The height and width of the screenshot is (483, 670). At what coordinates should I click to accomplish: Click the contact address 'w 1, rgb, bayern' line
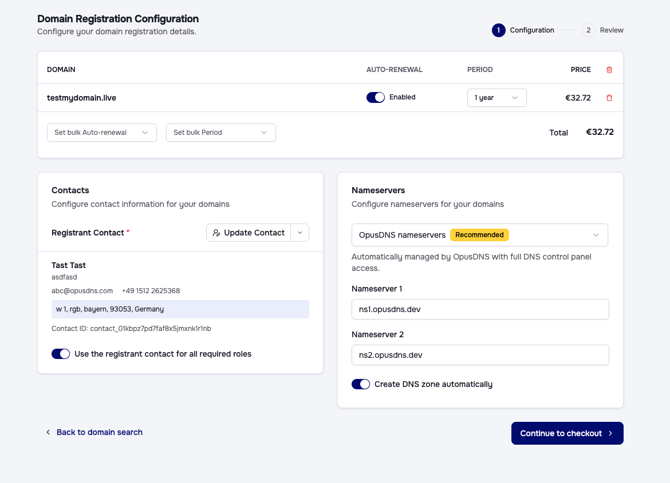(x=180, y=309)
